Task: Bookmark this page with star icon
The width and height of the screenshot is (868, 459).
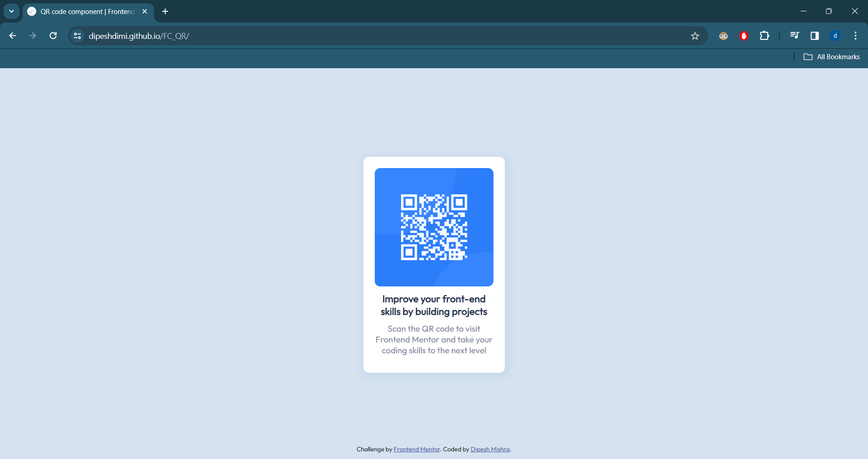Action: tap(695, 36)
